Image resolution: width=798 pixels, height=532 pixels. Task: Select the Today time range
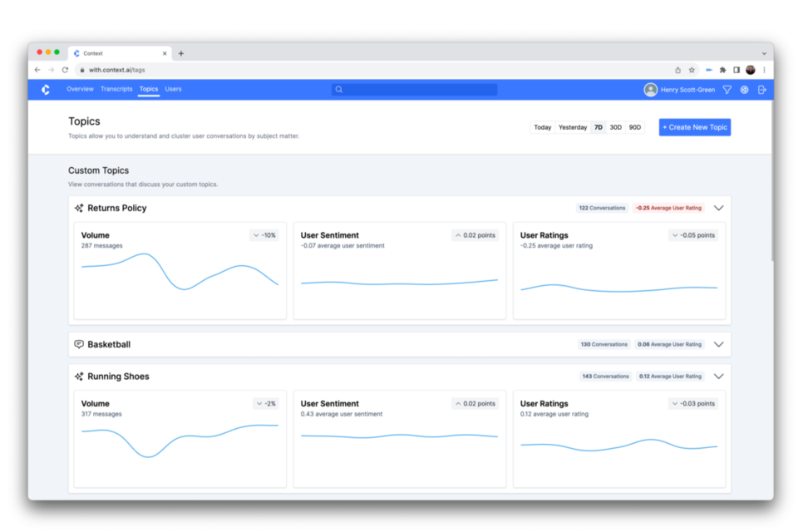543,127
